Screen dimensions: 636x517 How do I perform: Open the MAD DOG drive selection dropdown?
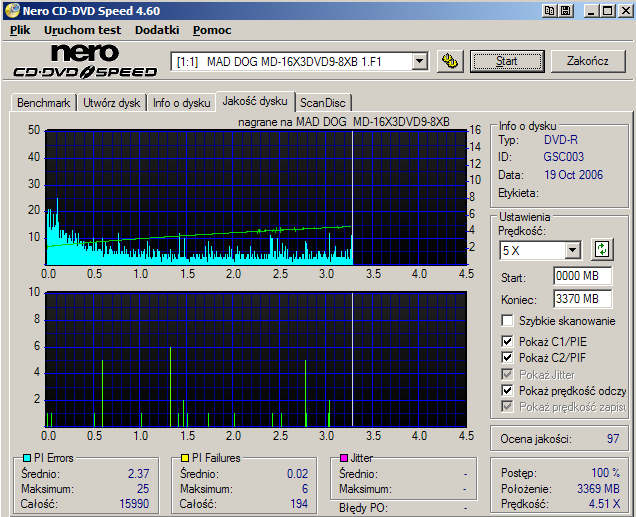pyautogui.click(x=419, y=62)
